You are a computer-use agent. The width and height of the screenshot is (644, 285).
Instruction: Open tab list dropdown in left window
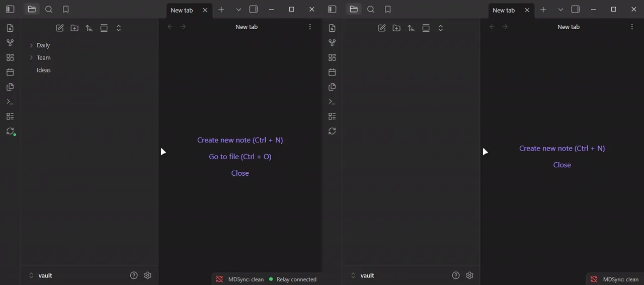pyautogui.click(x=238, y=10)
